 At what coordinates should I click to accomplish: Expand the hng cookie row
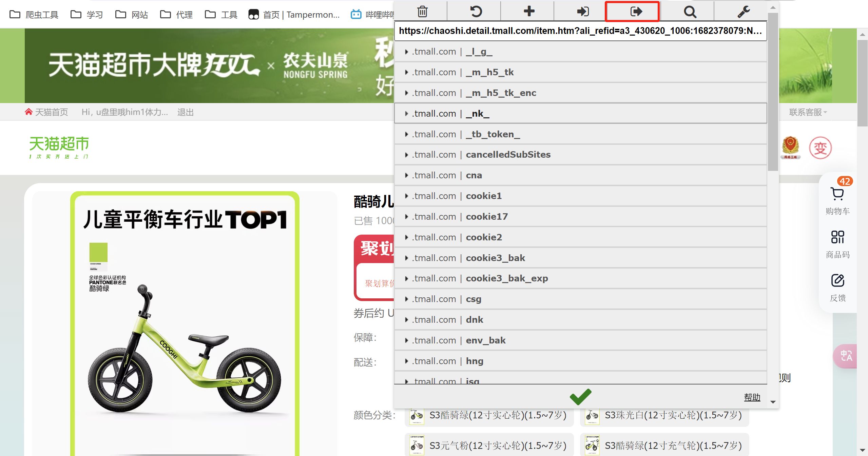[580, 361]
